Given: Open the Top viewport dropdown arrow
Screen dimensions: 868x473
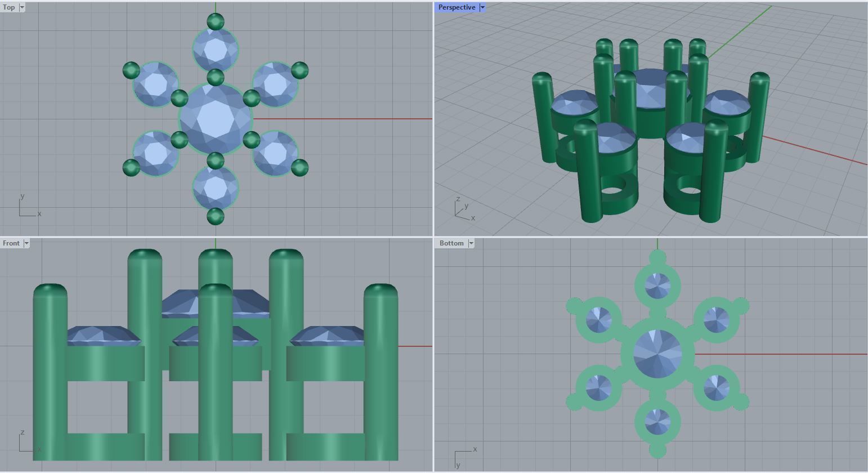Looking at the screenshot, I should click(22, 7).
